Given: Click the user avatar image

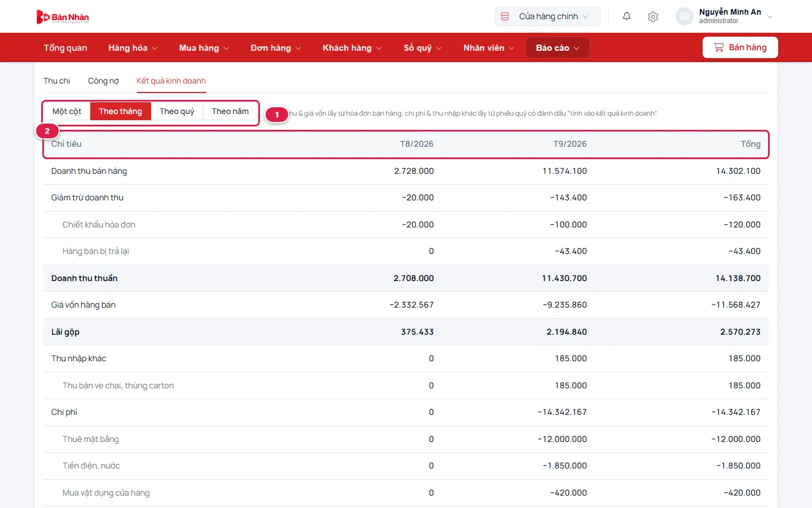Looking at the screenshot, I should click(685, 16).
